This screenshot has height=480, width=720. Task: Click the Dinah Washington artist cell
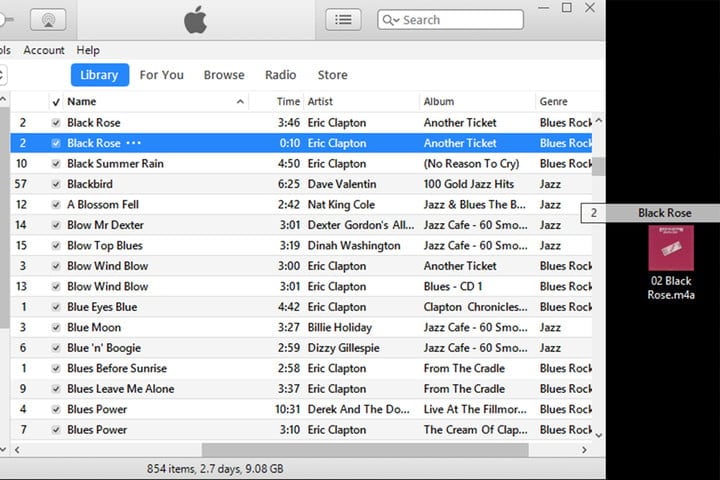(x=354, y=245)
